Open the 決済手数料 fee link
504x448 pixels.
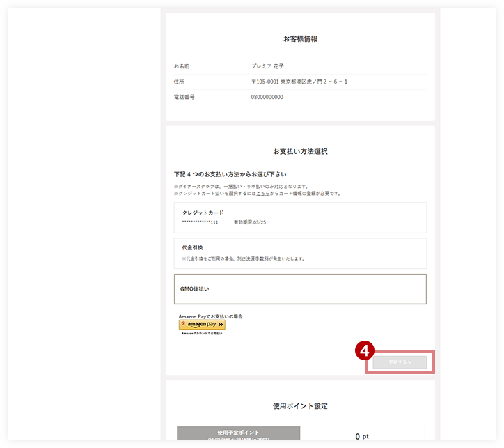(257, 258)
